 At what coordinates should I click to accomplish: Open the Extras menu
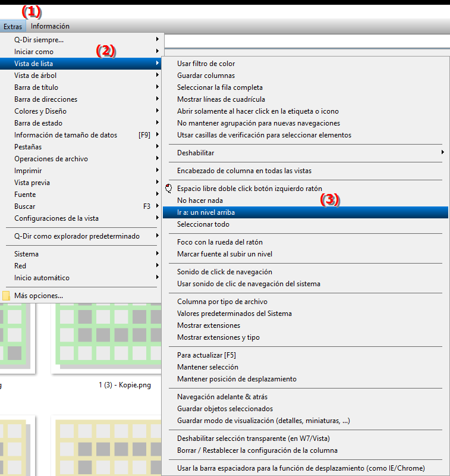(x=12, y=26)
